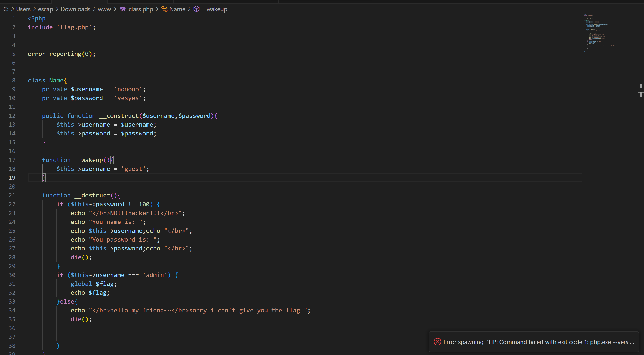Click the Error spawning PHP notification message

point(539,342)
